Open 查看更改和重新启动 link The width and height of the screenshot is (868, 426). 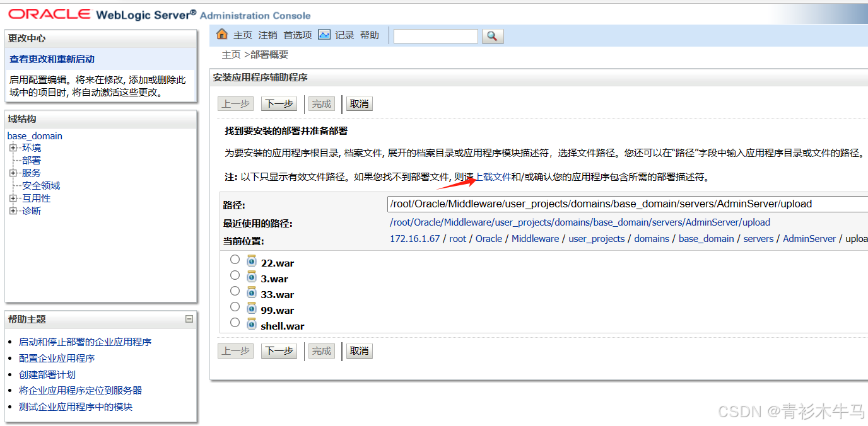(52, 59)
